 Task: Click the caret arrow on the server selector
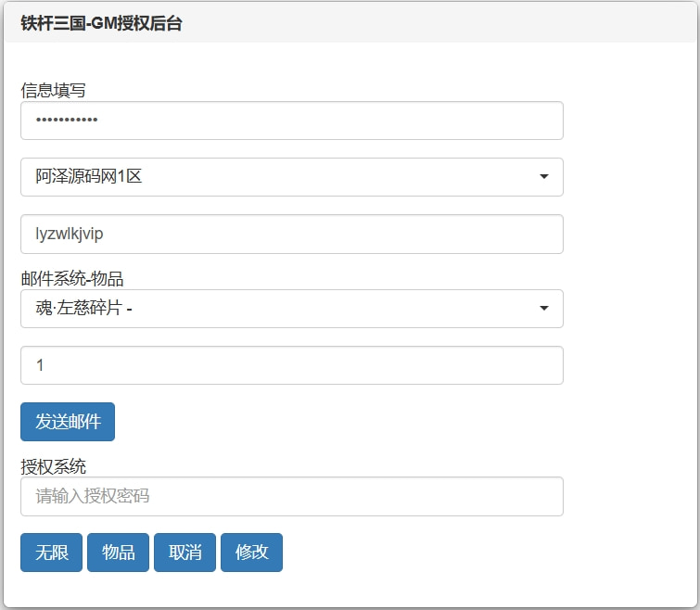[544, 177]
